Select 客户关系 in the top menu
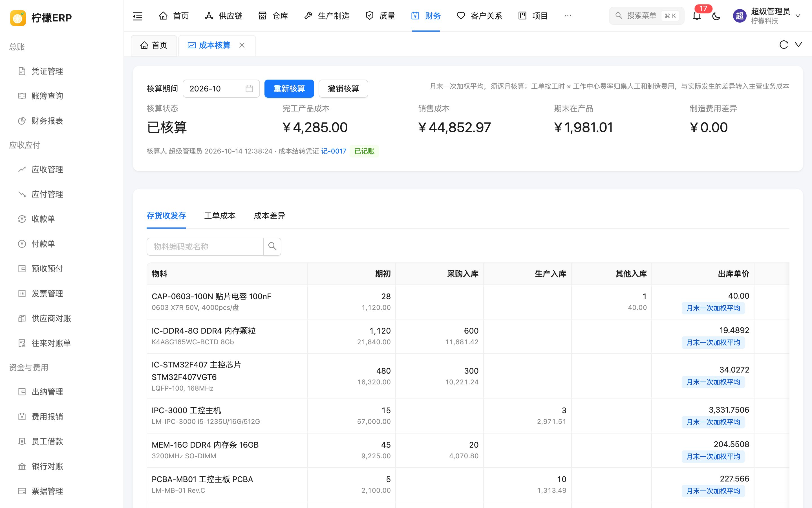Screen dimensions: 812x508 (479, 16)
